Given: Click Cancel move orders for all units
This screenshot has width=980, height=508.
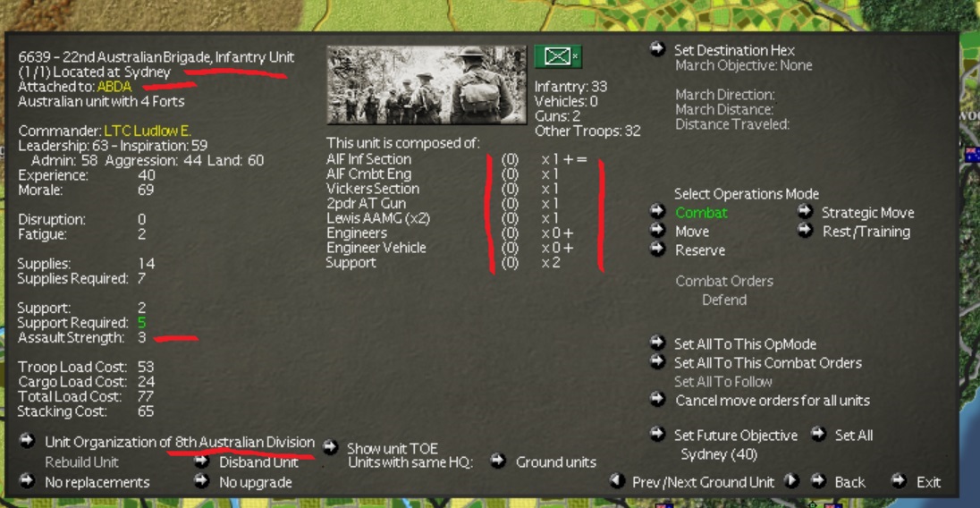Looking at the screenshot, I should click(x=773, y=400).
